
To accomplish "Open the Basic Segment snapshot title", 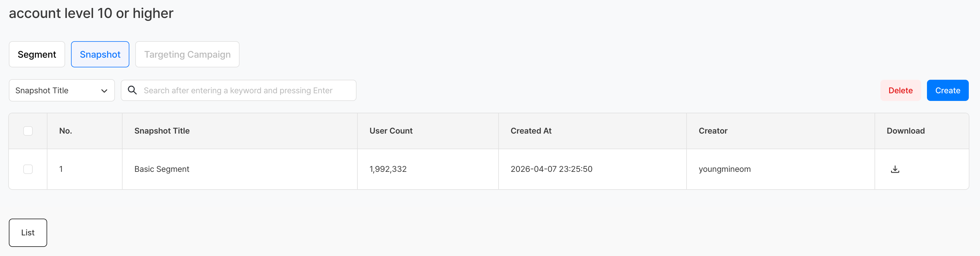I will tap(162, 169).
